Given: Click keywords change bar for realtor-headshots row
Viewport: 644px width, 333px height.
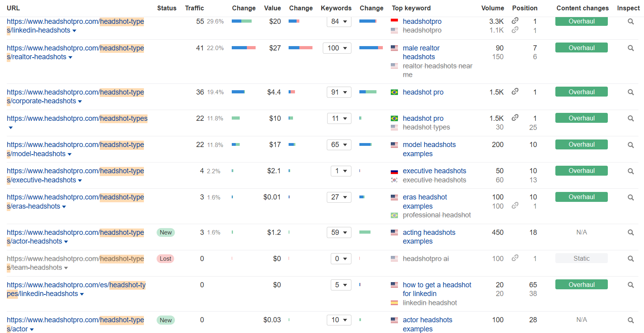Looking at the screenshot, I should [371, 48].
